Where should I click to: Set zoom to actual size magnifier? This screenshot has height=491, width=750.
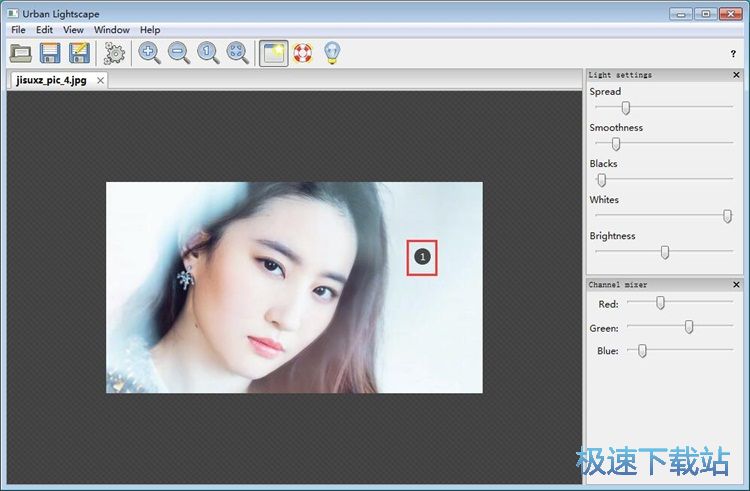pyautogui.click(x=209, y=53)
